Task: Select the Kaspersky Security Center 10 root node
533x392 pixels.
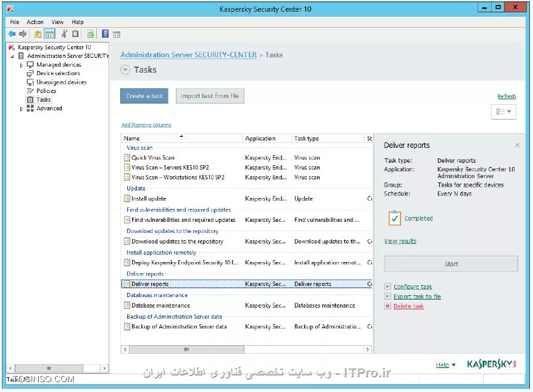Action: [54, 47]
